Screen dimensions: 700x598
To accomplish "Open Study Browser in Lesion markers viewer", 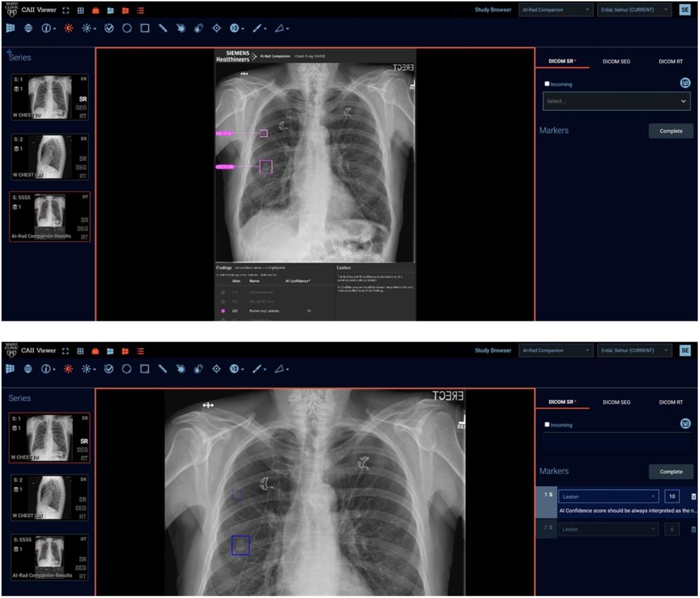I will coord(493,351).
